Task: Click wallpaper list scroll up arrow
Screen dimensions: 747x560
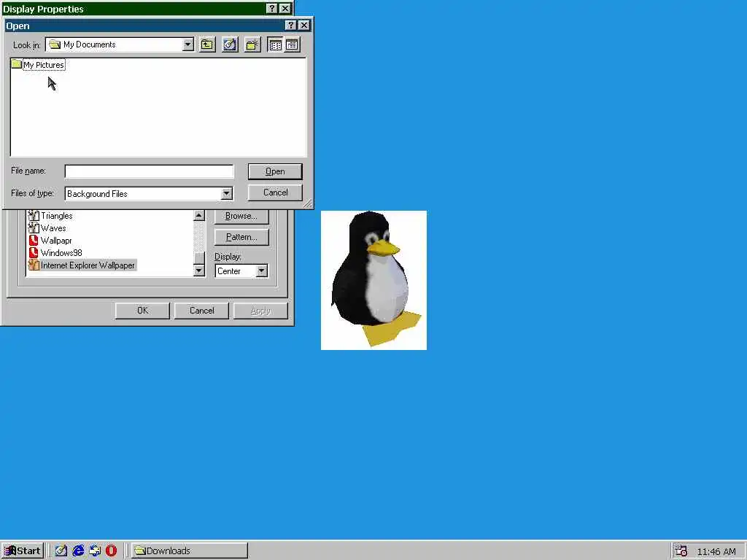Action: (199, 216)
